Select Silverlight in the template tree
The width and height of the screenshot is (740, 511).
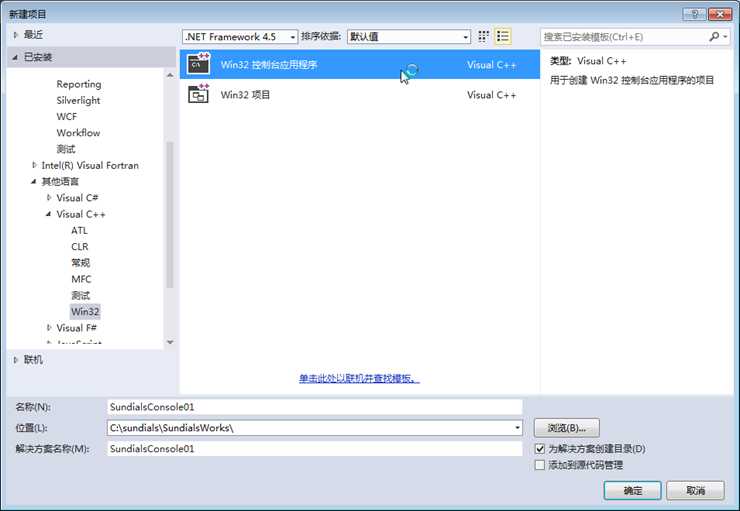[x=78, y=100]
